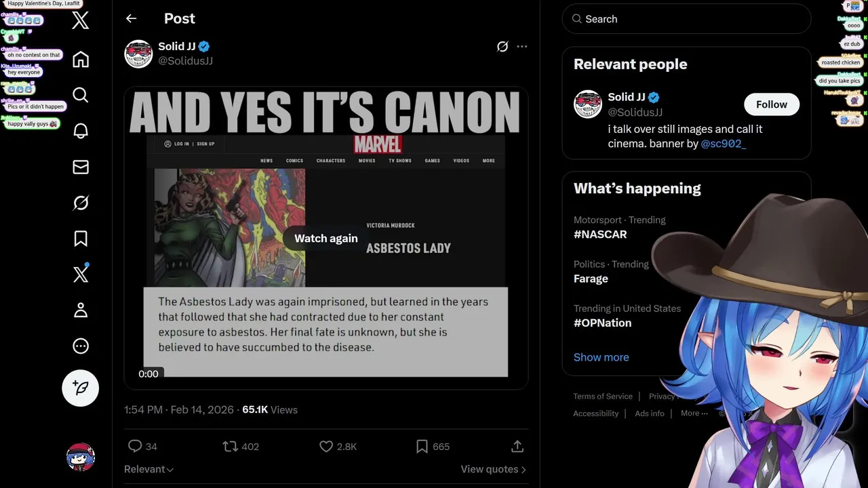
Task: Open Grok from the sidebar
Action: click(81, 203)
